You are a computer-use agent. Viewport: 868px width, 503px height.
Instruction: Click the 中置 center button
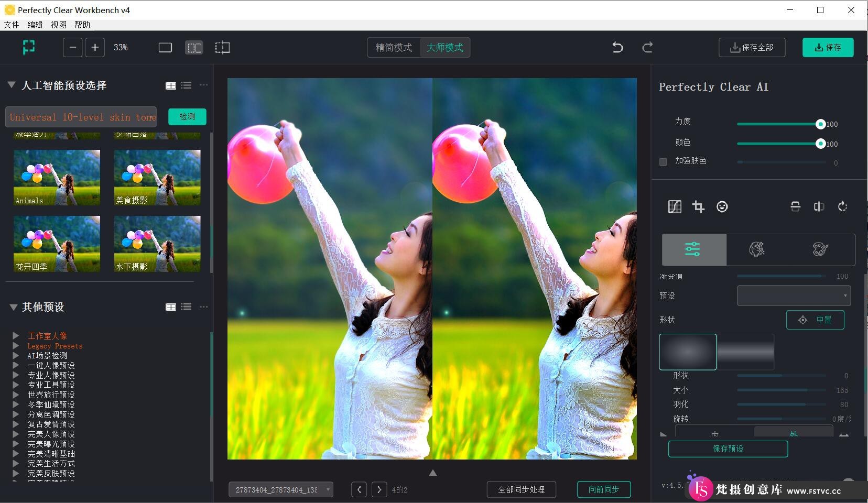[x=815, y=320]
